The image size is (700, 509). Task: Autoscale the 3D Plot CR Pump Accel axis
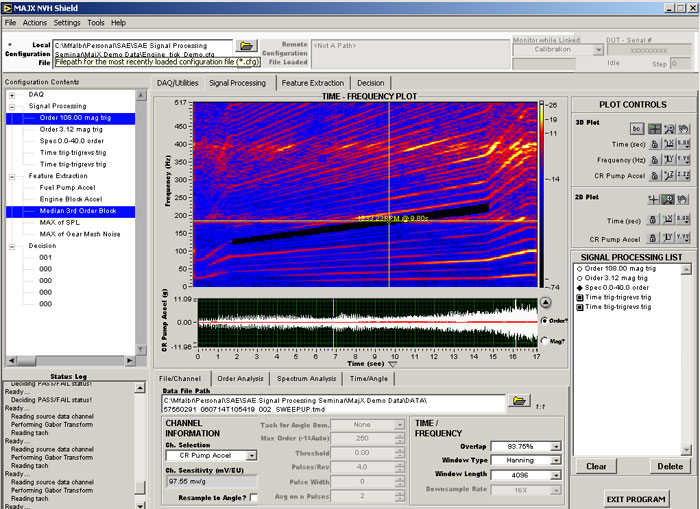[670, 175]
